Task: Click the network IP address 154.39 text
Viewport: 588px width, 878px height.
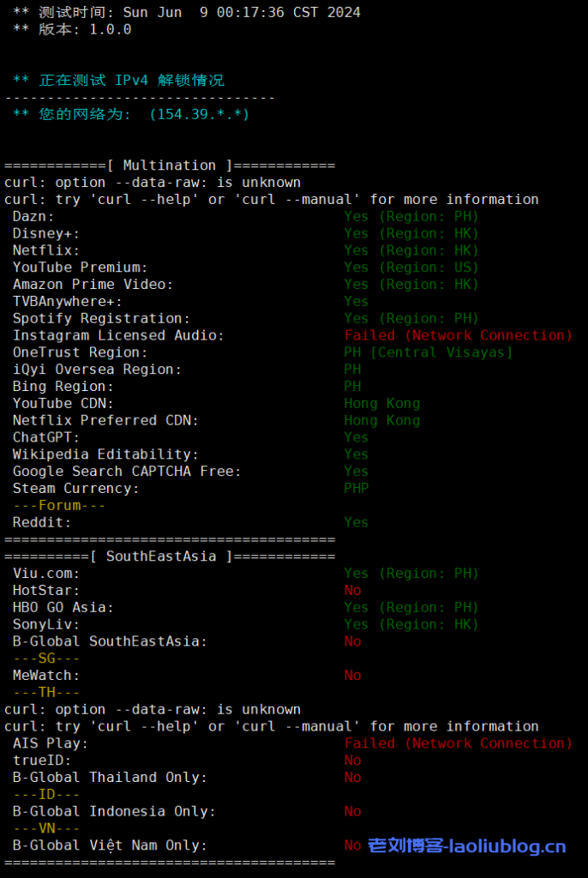Action: (x=199, y=114)
